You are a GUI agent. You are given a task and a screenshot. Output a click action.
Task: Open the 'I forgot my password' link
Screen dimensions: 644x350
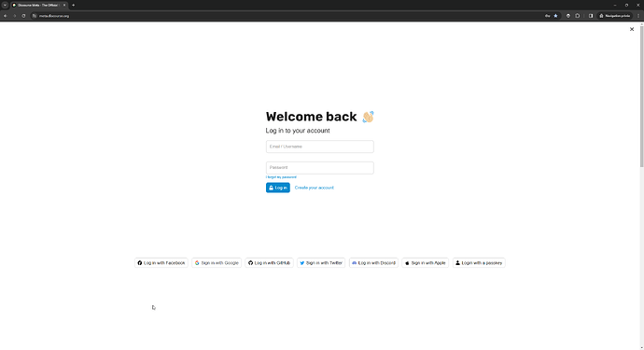coord(281,177)
